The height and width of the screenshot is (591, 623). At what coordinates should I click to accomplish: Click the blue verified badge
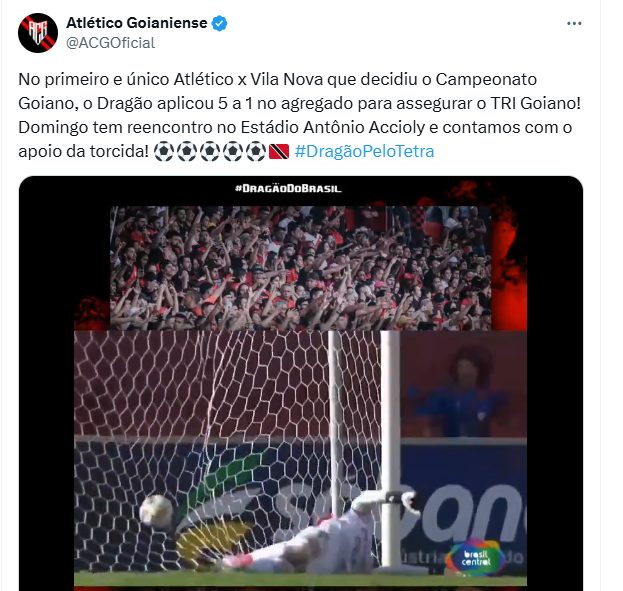click(x=219, y=23)
